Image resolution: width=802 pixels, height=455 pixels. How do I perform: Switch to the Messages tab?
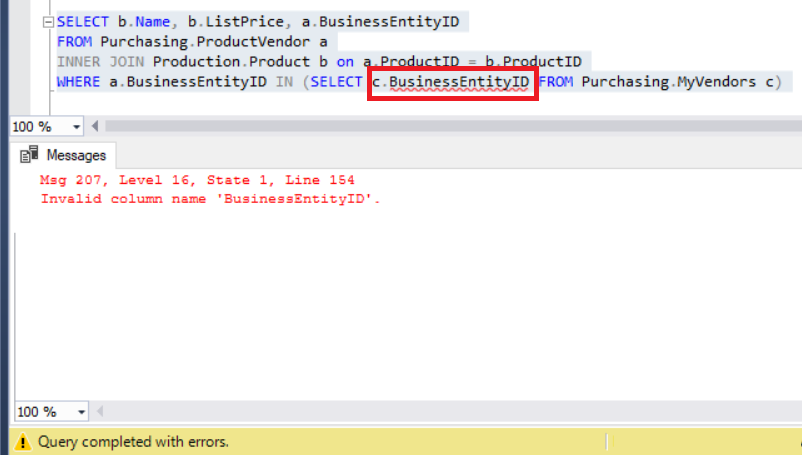tap(63, 155)
